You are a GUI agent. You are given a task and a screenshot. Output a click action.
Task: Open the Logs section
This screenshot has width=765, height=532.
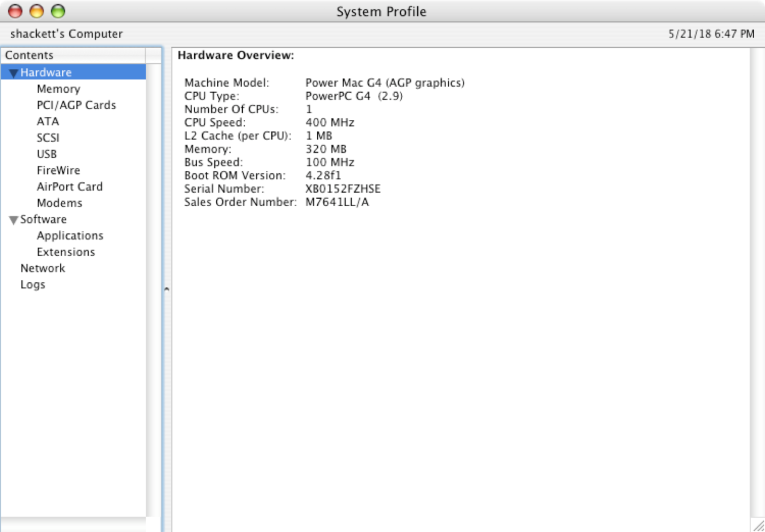coord(33,284)
